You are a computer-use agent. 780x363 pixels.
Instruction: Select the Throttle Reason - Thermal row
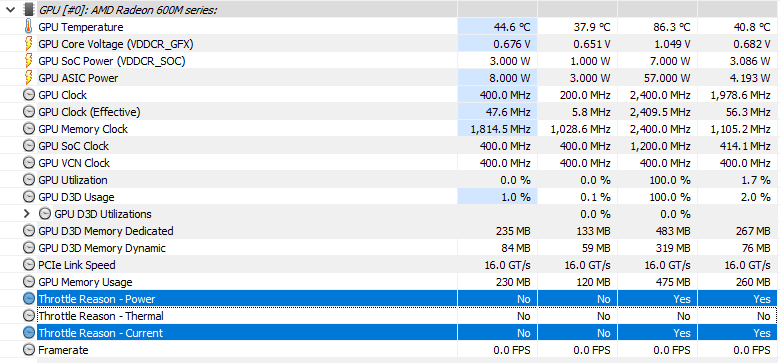(x=390, y=316)
